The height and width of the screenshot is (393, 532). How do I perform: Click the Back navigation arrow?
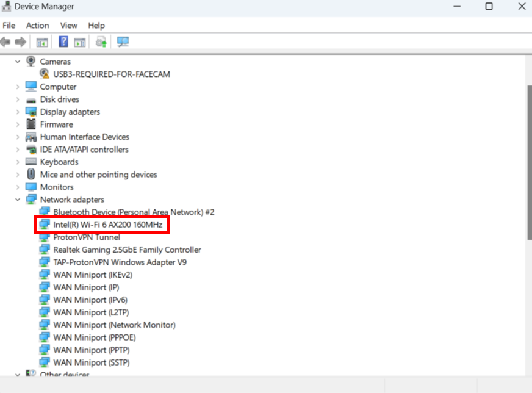[x=6, y=41]
